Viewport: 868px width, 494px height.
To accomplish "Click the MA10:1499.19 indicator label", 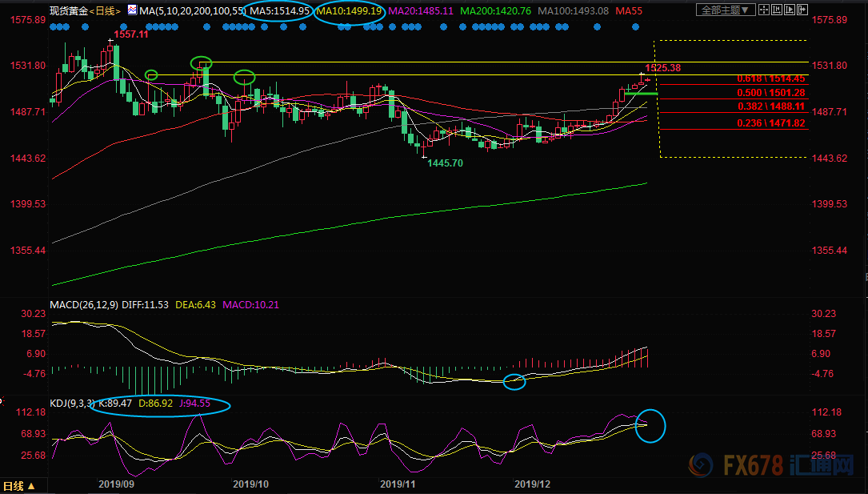I will point(349,10).
